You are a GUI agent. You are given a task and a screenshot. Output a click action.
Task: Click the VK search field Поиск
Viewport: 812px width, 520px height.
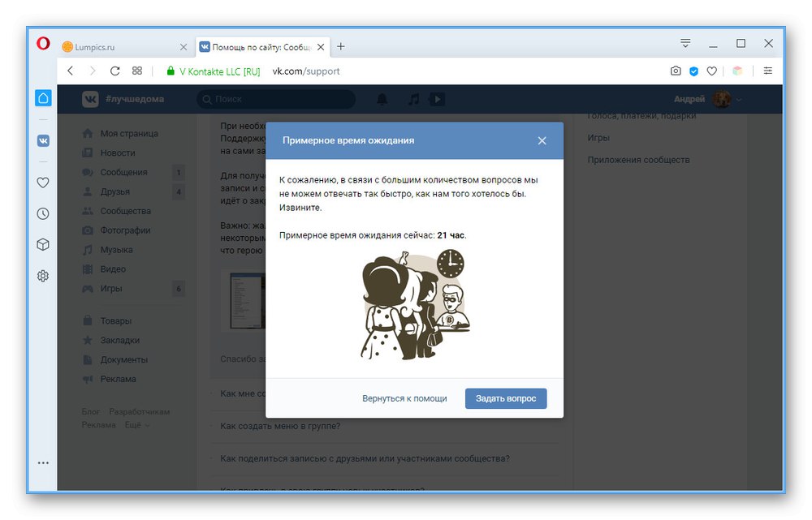point(276,99)
